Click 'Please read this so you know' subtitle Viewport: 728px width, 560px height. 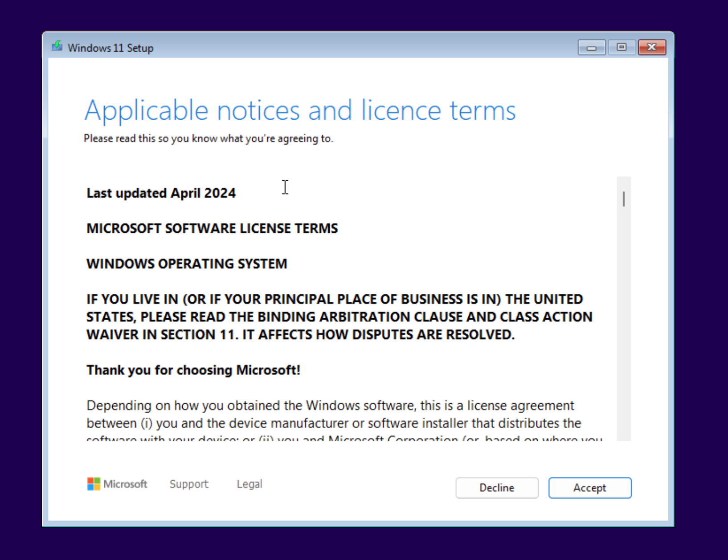pos(209,138)
